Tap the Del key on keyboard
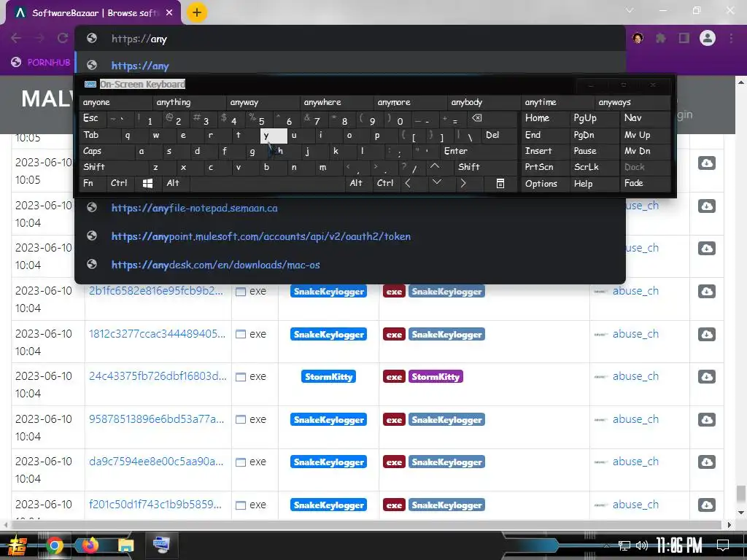The height and width of the screenshot is (560, 747). pos(498,135)
